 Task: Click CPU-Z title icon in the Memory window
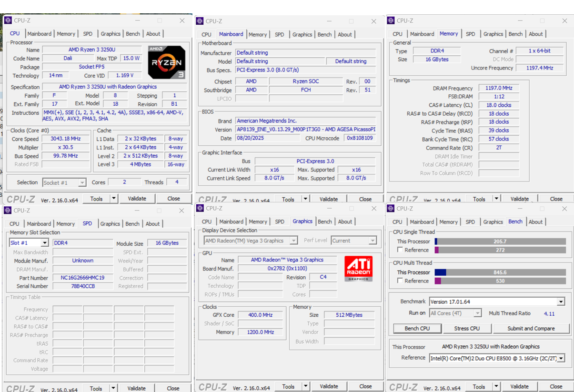click(x=391, y=20)
